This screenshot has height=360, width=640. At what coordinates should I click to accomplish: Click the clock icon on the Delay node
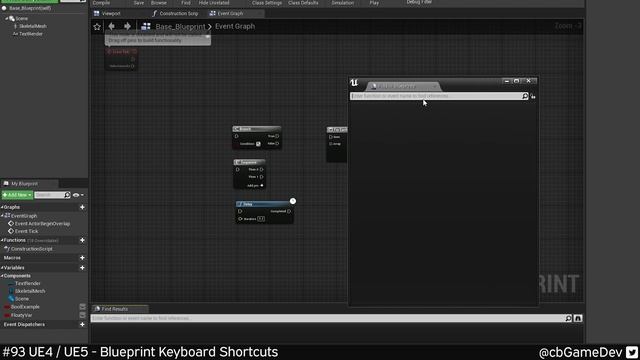293,201
